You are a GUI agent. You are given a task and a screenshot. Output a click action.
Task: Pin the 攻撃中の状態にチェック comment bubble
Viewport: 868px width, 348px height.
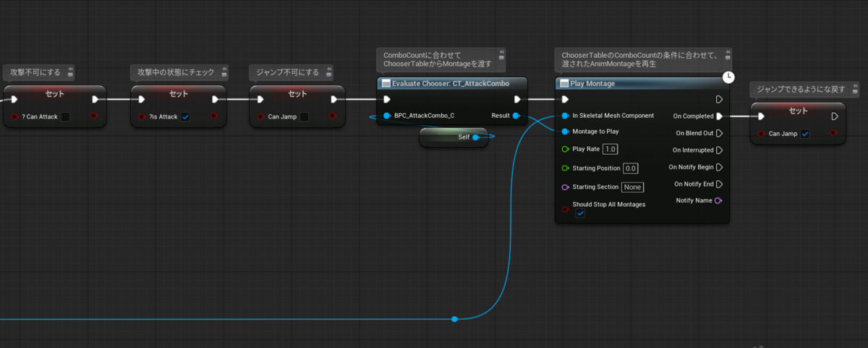(x=225, y=70)
